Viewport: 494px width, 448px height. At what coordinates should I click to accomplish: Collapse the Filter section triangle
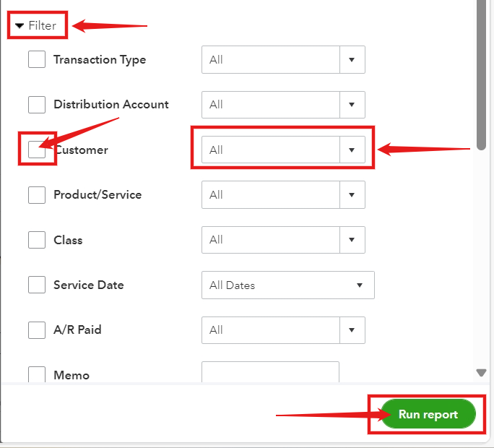click(19, 26)
